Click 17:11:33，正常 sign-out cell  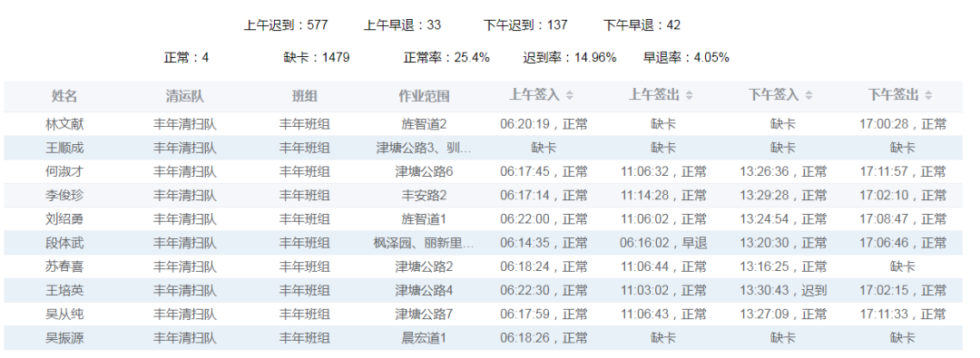903,314
